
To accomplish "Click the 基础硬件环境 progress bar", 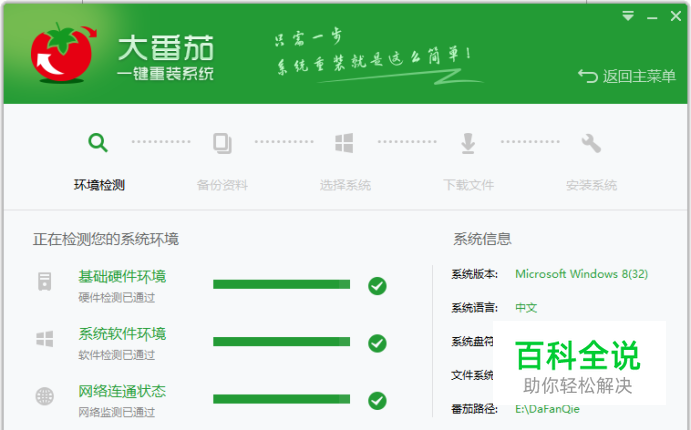I will pos(282,285).
